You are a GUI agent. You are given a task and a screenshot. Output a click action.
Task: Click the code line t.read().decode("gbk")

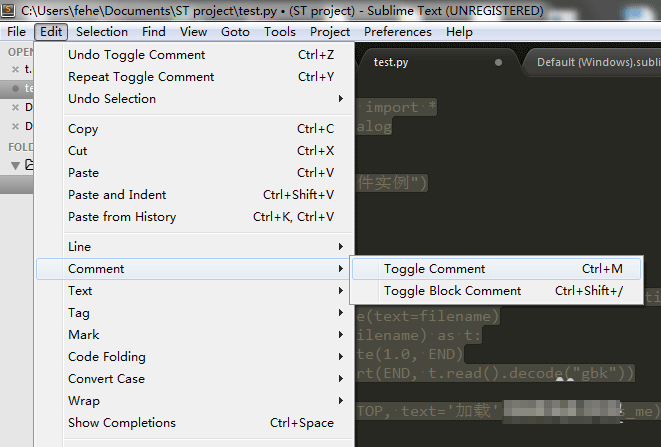point(495,374)
